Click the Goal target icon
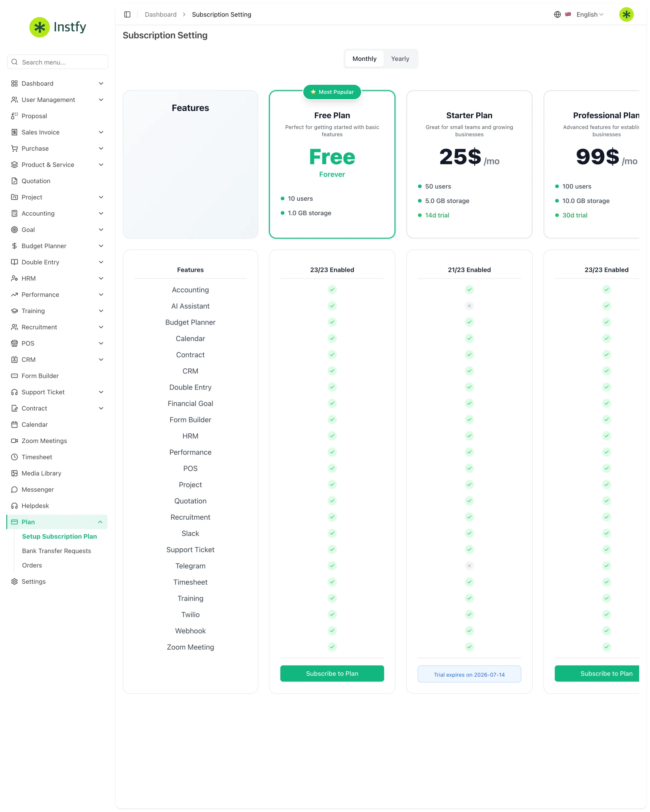The image size is (650, 812). [14, 229]
